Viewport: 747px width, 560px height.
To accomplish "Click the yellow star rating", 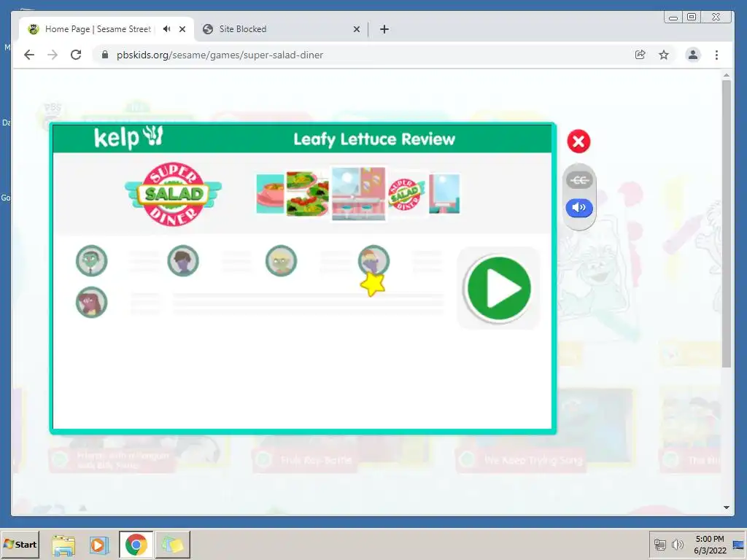I will click(x=373, y=285).
